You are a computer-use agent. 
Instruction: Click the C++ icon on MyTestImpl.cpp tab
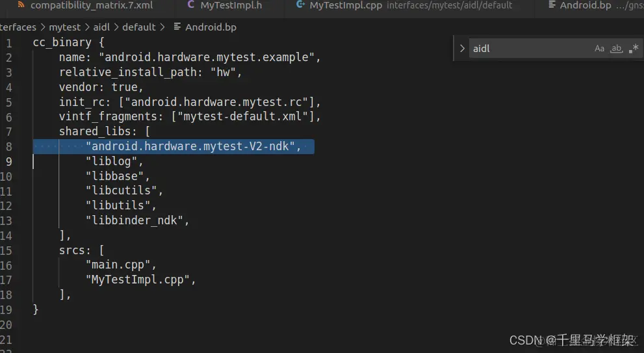click(301, 5)
